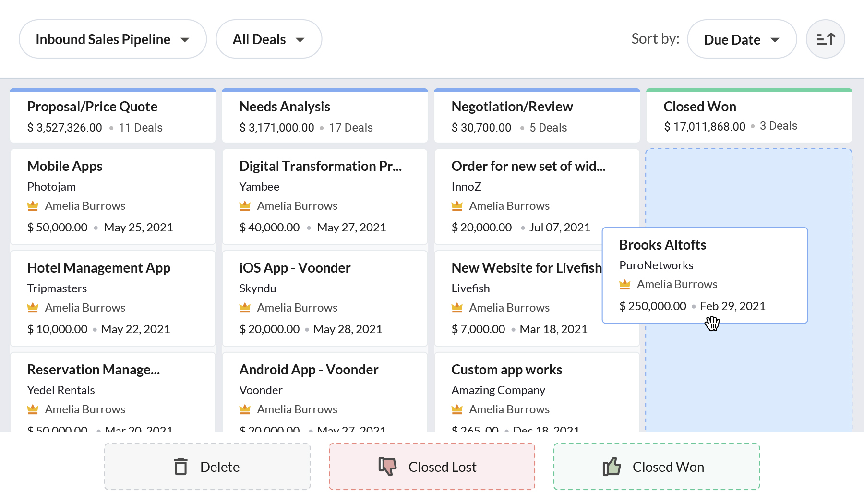Open the Inbound Sales Pipeline dropdown
Viewport: 864px width, 504px height.
click(113, 39)
